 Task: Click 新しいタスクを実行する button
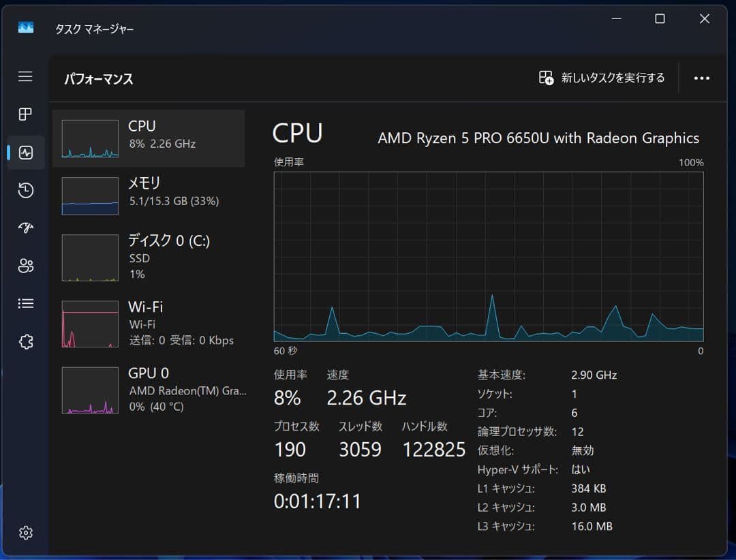pyautogui.click(x=602, y=78)
